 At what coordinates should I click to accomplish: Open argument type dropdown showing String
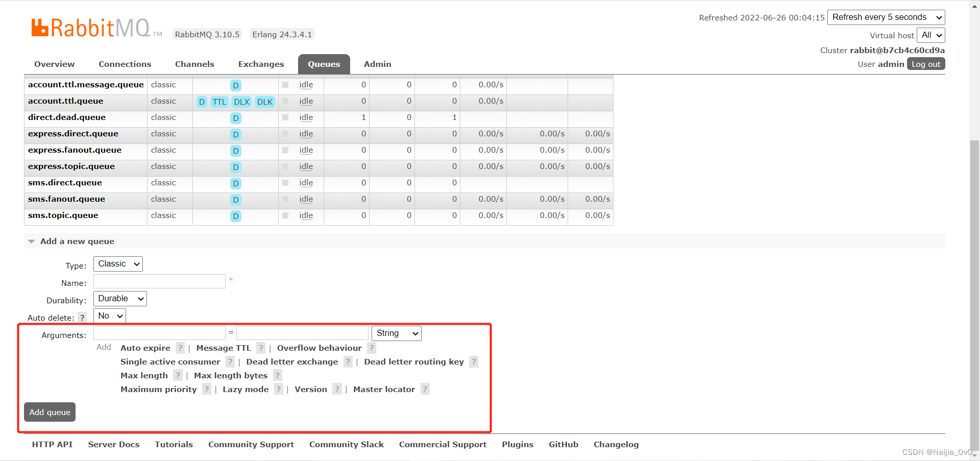pyautogui.click(x=397, y=333)
